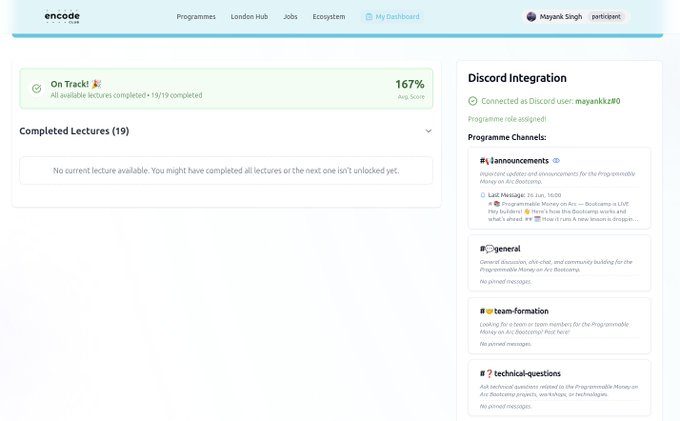Go to London Hub page

coord(249,16)
